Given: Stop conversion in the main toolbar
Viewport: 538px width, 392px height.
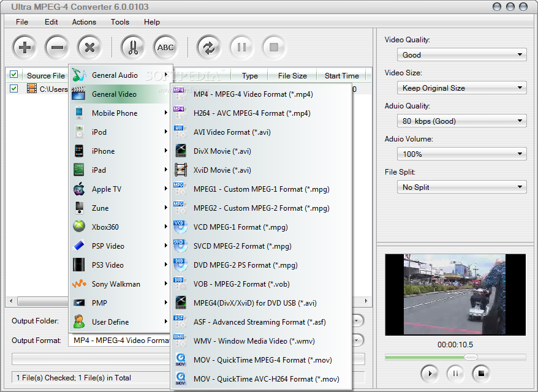Looking at the screenshot, I should (x=274, y=47).
